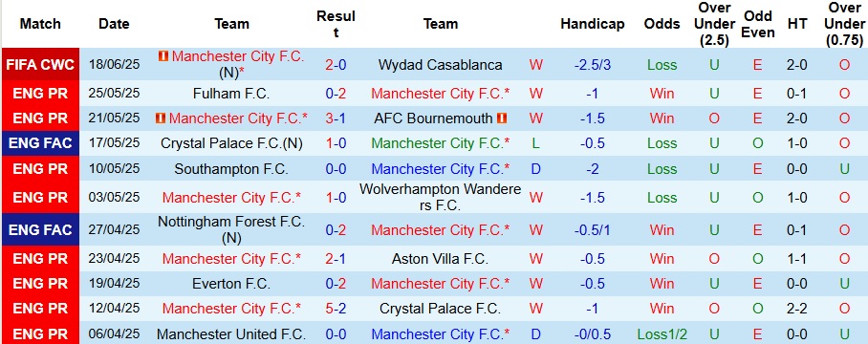Click the -2.5/3 handicap value
Image resolution: width=868 pixels, height=344 pixels.
coord(593,65)
